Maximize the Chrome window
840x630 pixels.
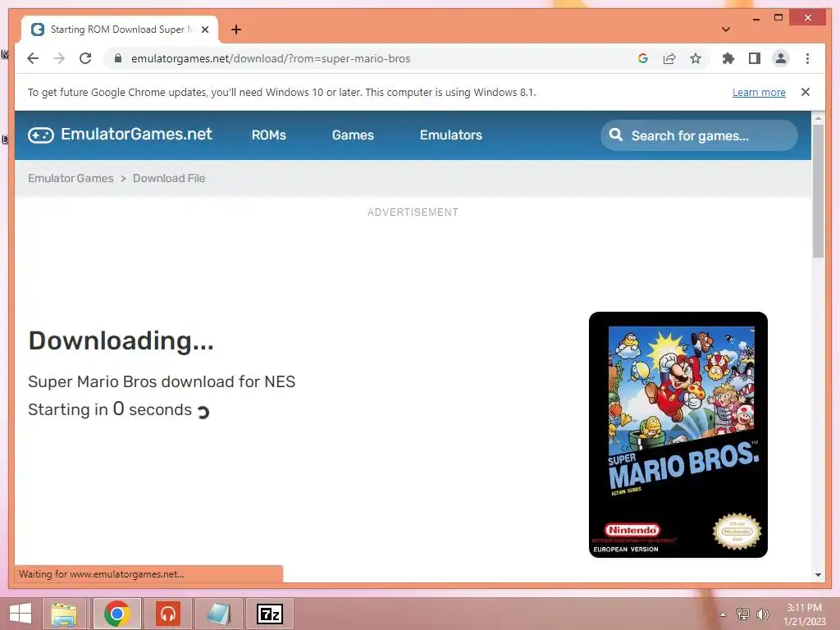(778, 18)
